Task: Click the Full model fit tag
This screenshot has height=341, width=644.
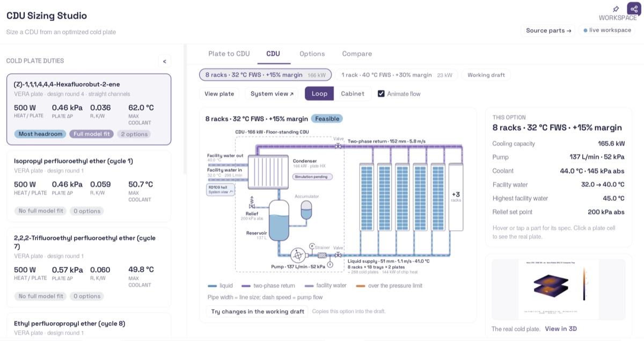Action: tap(91, 134)
